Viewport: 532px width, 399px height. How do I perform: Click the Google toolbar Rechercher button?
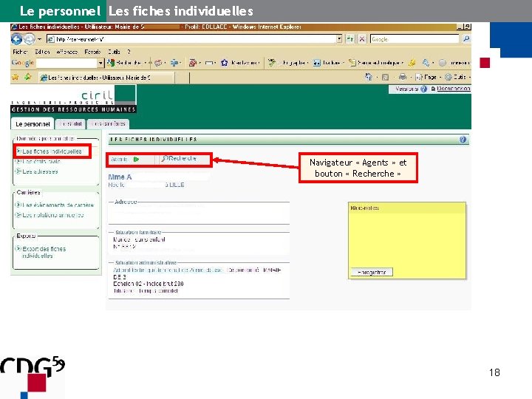click(124, 63)
